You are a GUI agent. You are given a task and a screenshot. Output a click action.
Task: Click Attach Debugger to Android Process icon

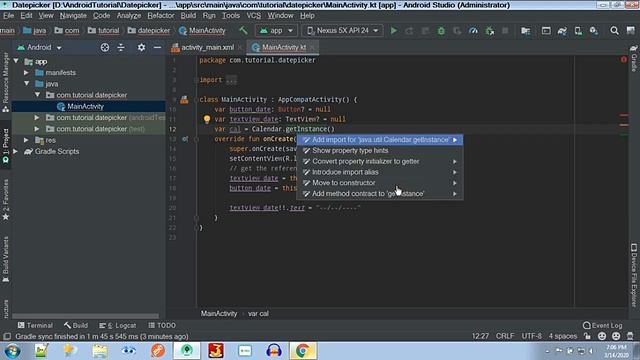point(489,31)
